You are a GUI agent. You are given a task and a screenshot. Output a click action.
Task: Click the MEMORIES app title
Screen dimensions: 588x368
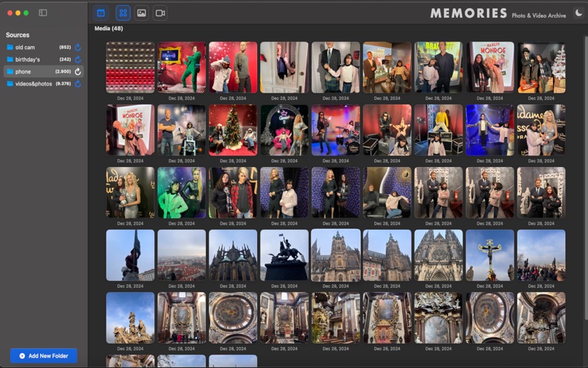tap(469, 13)
